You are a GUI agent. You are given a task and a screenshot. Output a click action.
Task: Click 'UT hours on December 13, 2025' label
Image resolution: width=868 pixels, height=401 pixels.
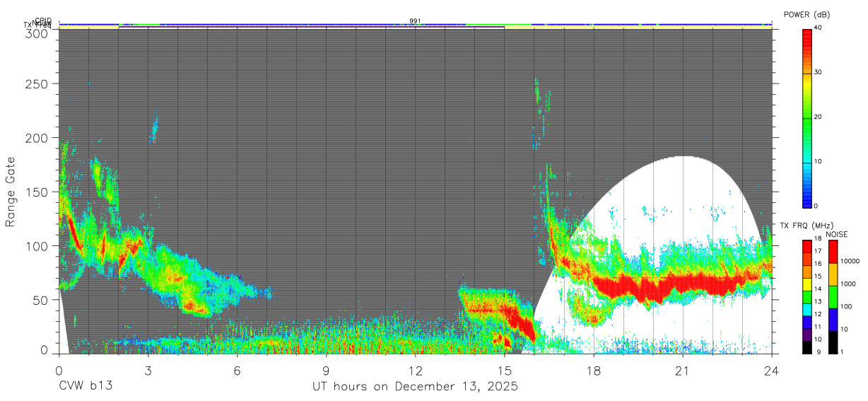click(x=416, y=387)
